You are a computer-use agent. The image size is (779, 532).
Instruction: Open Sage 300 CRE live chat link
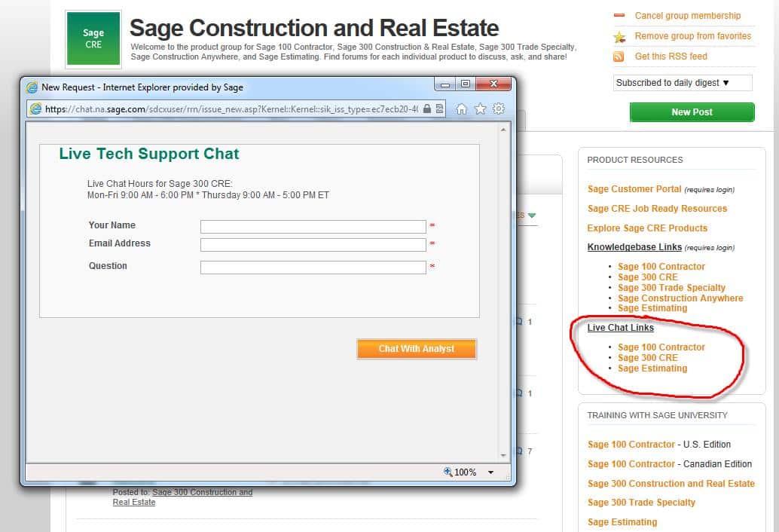[x=648, y=358]
